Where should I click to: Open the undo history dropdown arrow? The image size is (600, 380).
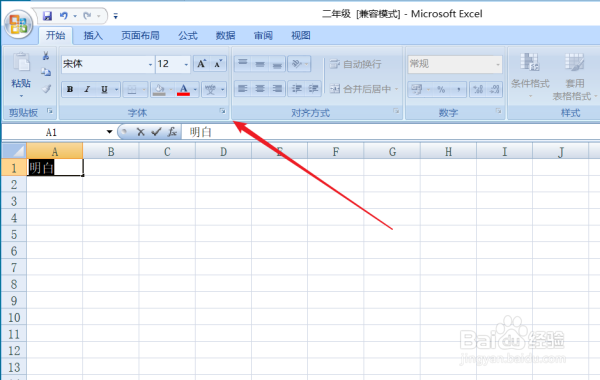[x=75, y=16]
